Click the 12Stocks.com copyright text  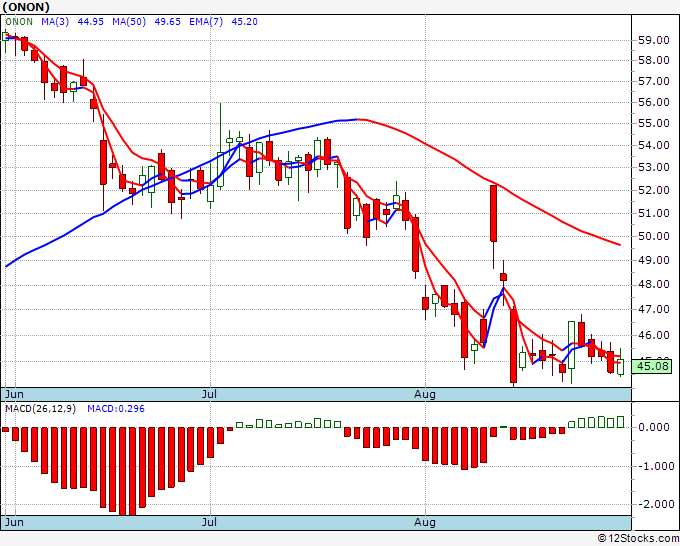[x=638, y=538]
